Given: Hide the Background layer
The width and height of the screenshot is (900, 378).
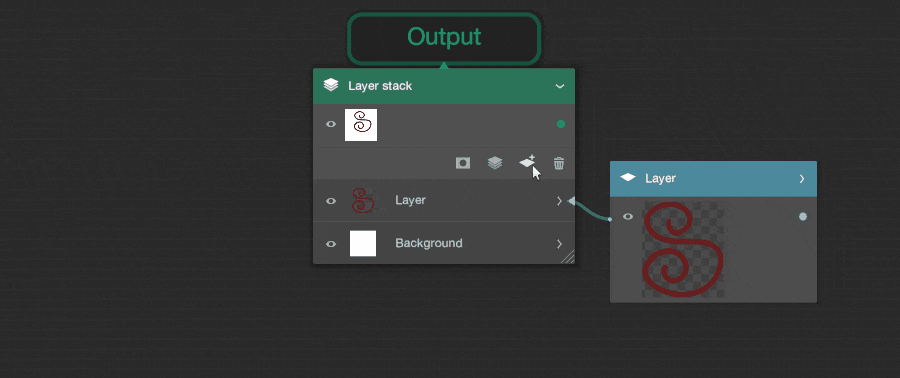Looking at the screenshot, I should click(331, 244).
